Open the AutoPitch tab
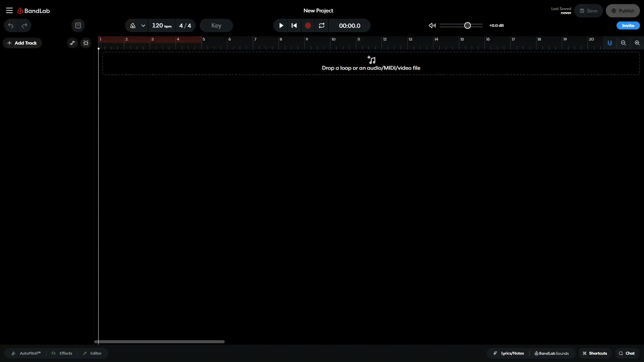644x362 pixels. pos(26,353)
